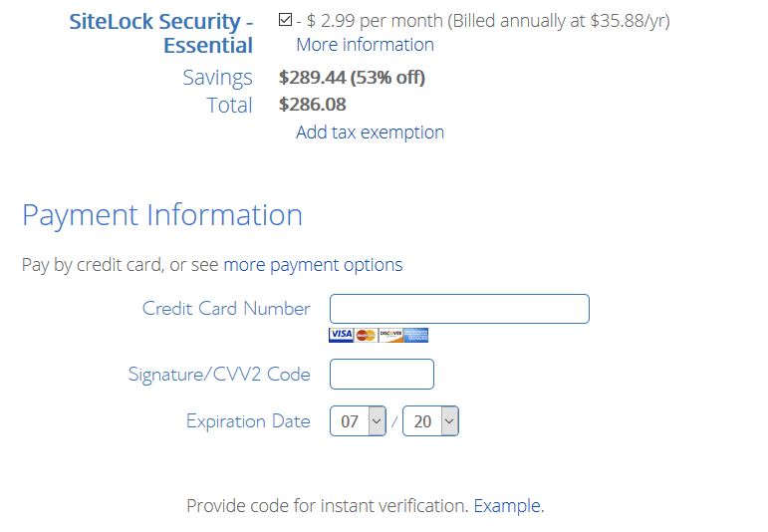Click the $286.08 total amount

click(313, 105)
